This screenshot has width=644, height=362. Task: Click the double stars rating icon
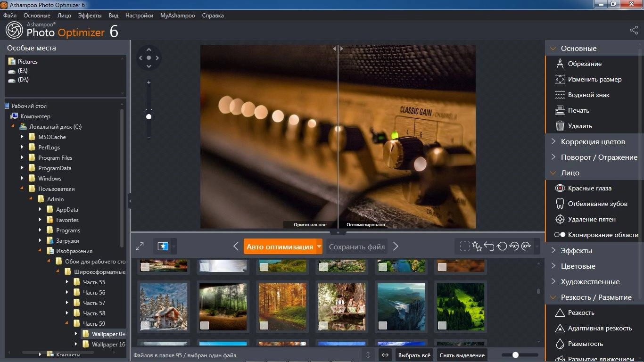pyautogui.click(x=477, y=246)
